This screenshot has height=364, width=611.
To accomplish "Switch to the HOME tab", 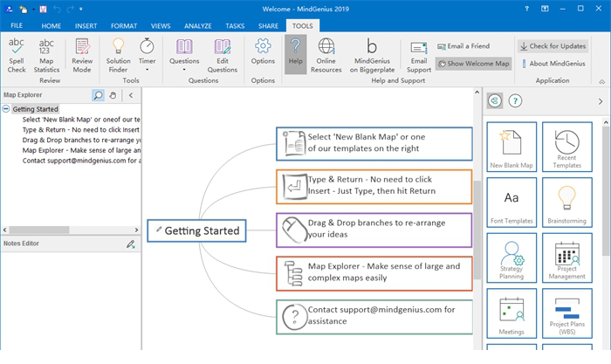I will point(51,26).
